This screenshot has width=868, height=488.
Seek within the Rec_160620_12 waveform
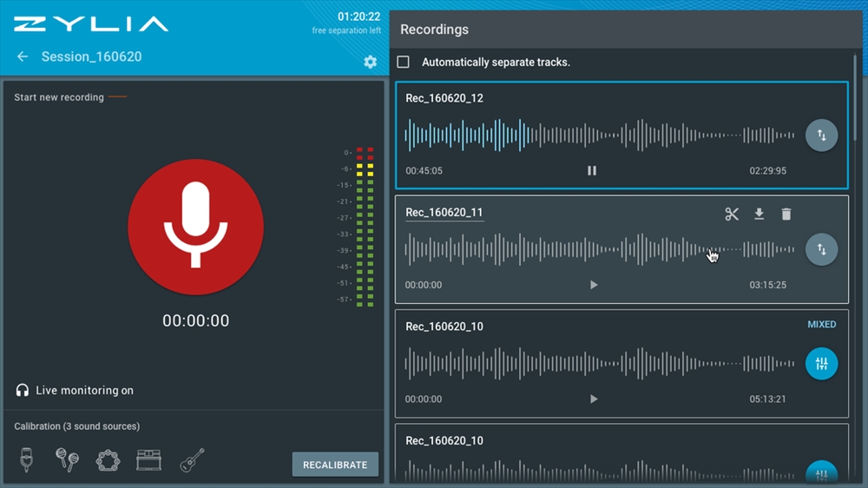(600, 135)
